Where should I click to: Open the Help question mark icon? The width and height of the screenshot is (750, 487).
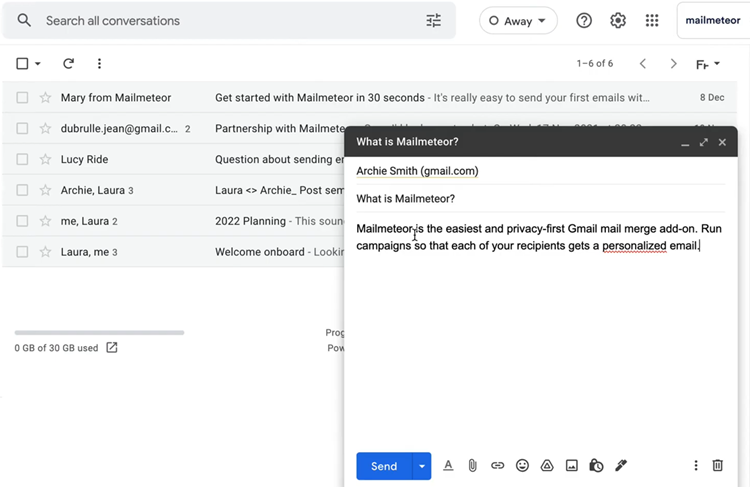[584, 21]
